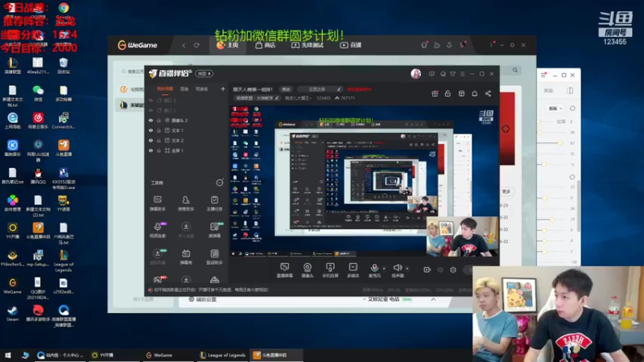The width and height of the screenshot is (644, 362).
Task: Adjust the top slider in right panel
Action: tap(539, 121)
